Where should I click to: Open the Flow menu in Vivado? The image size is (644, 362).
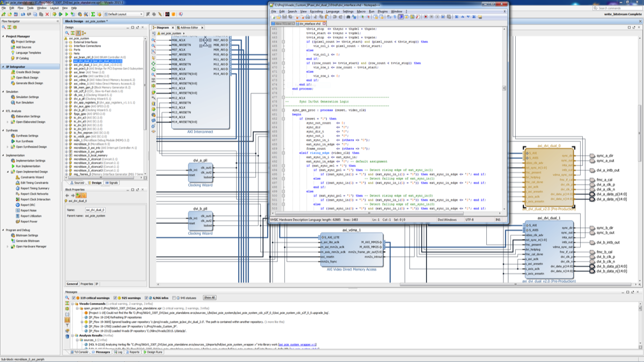point(20,8)
